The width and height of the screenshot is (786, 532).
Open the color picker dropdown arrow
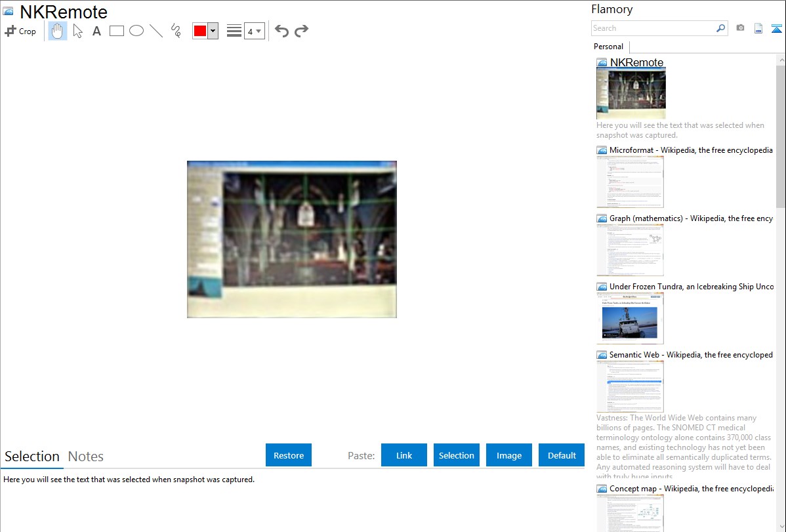tap(213, 31)
